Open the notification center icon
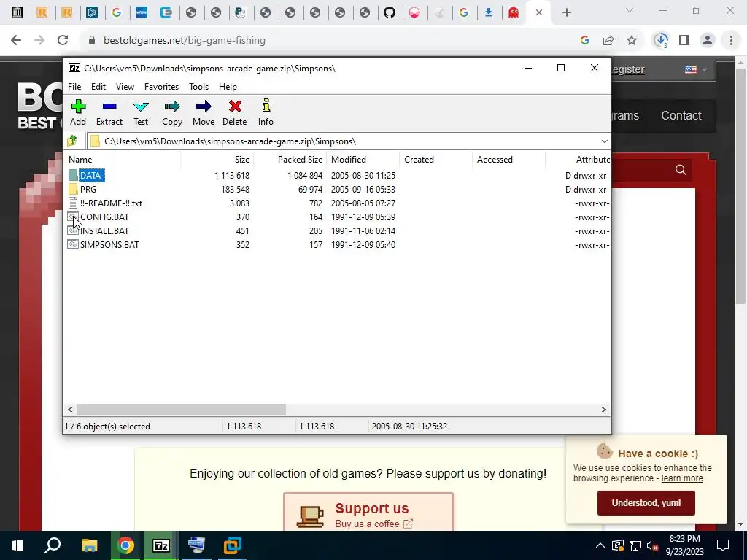Image resolution: width=747 pixels, height=560 pixels. tap(723, 545)
